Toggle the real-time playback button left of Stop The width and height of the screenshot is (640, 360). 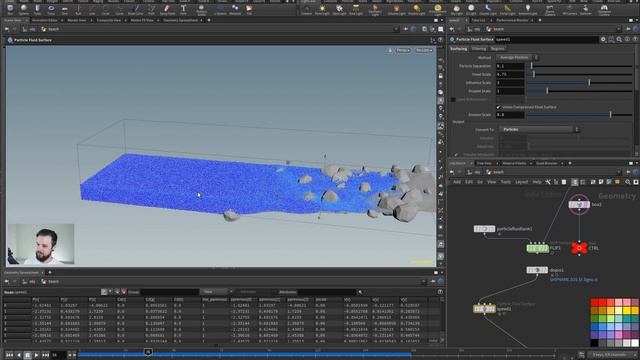(18, 355)
